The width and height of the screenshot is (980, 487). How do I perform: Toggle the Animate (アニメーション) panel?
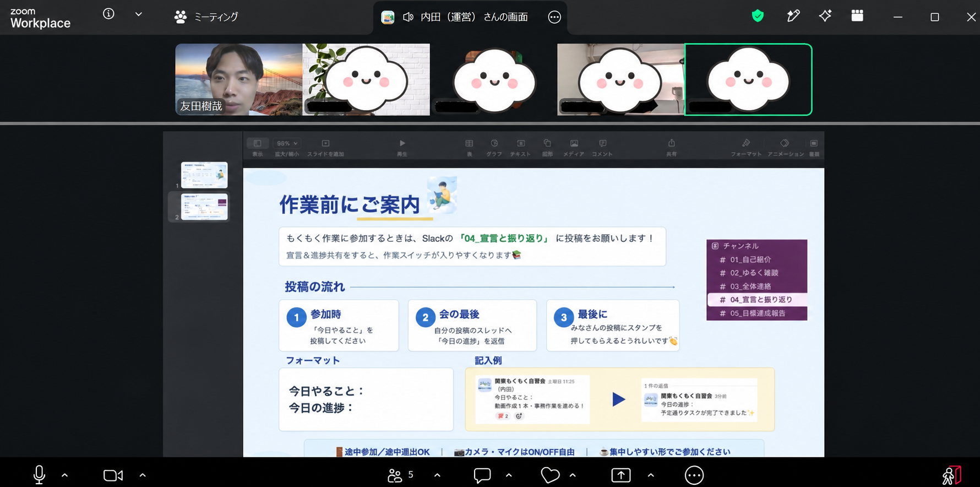tap(785, 143)
